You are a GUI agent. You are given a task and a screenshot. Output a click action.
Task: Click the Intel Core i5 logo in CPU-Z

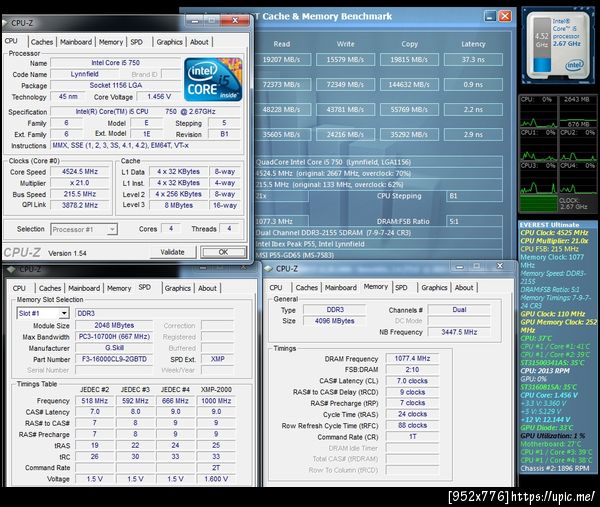(x=213, y=79)
